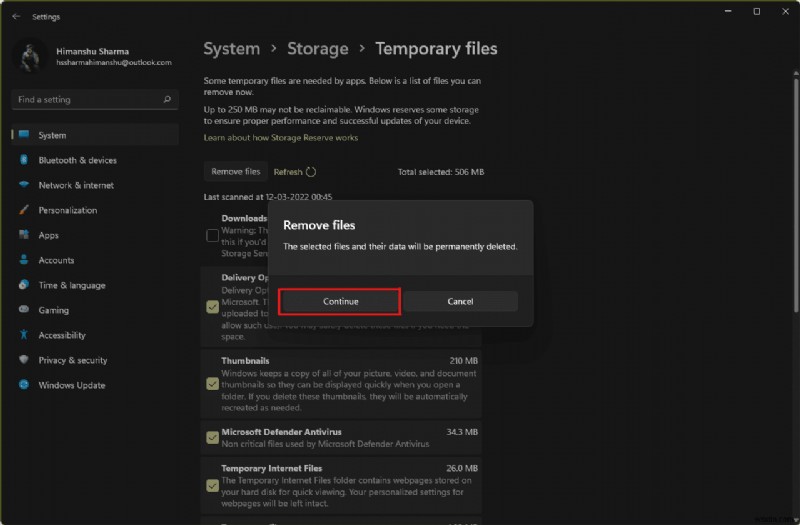
Task: Click the Personalization paintbrush icon
Action: tap(23, 210)
